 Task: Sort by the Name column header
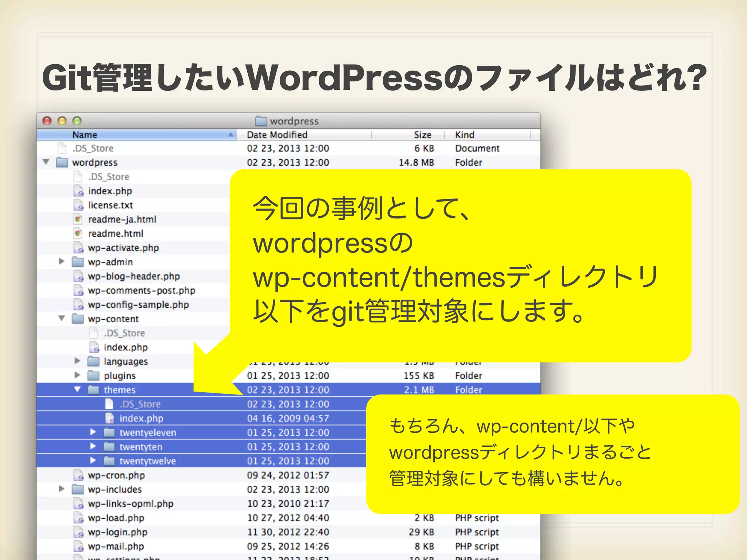coord(85,135)
